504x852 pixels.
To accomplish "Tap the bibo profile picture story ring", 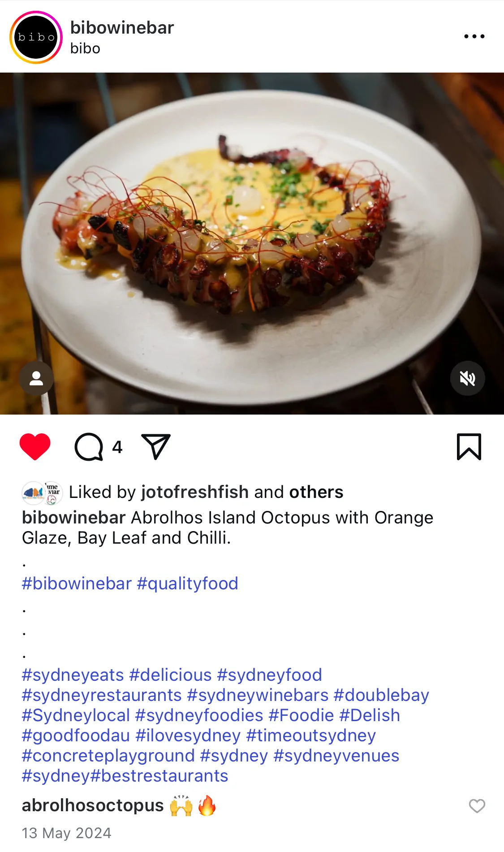I will 36,37.
